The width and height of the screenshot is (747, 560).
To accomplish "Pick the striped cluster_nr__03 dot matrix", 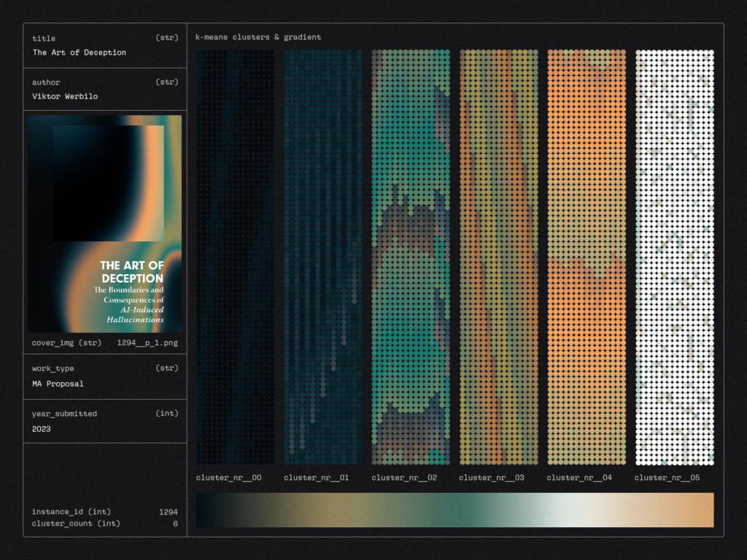I will [x=498, y=257].
